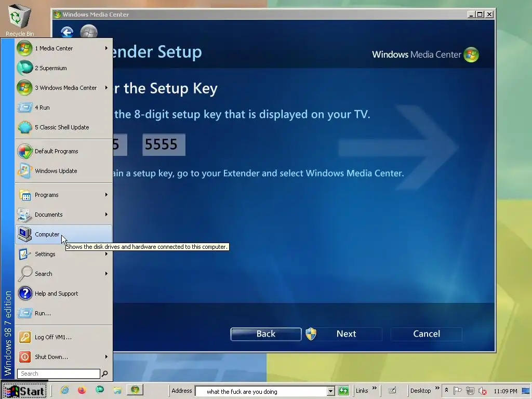The image size is (532, 399).
Task: Open 3 Windows Media Center entry
Action: (x=63, y=87)
